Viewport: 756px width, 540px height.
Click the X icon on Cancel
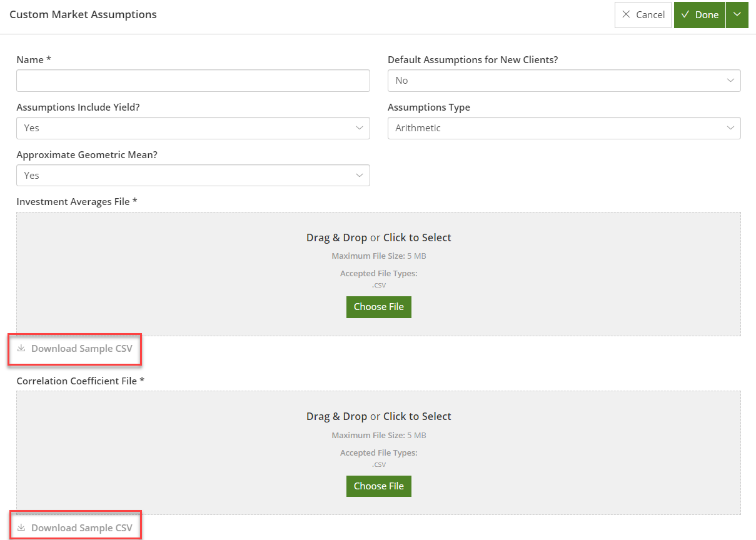tap(626, 14)
